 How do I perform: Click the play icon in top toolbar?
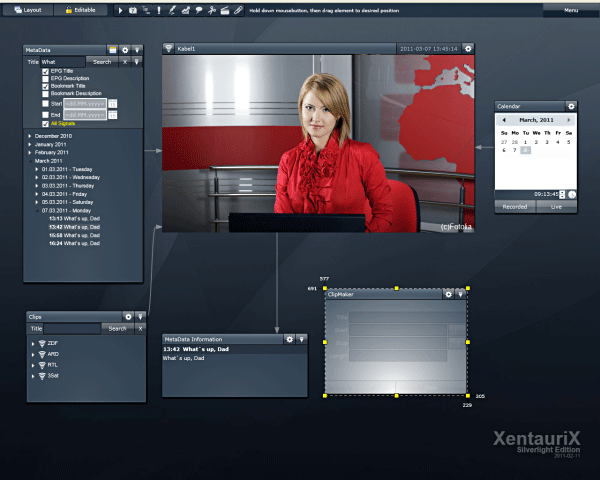pos(120,10)
